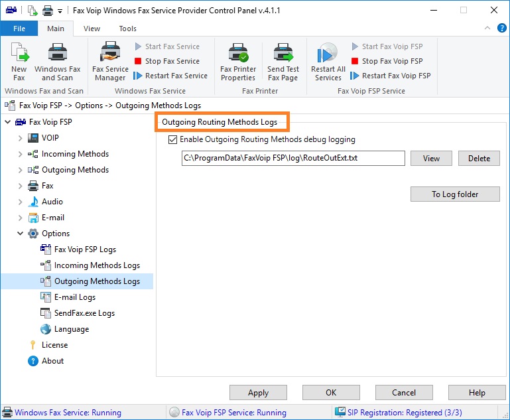This screenshot has width=510, height=420.
Task: Open Windows Fax and Scan
Action: point(58,62)
